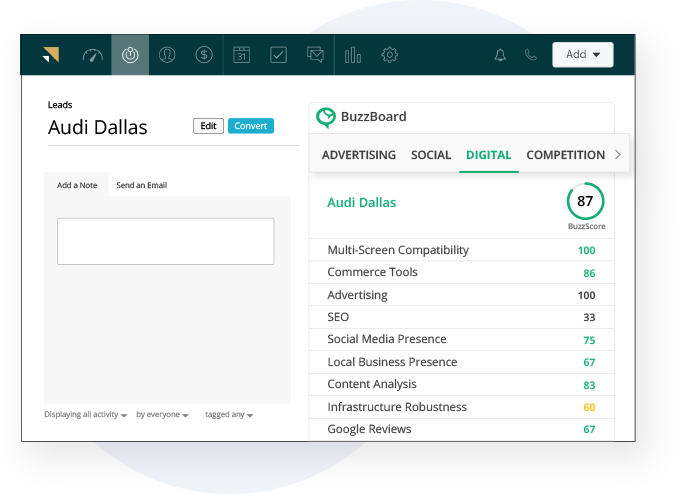
Task: Select the Google Reviews row
Action: pyautogui.click(x=461, y=429)
